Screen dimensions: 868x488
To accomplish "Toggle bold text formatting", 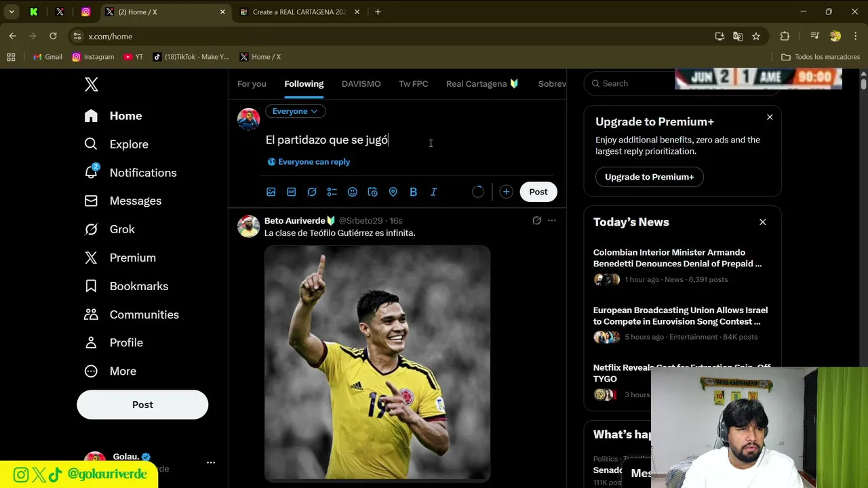I will point(414,192).
